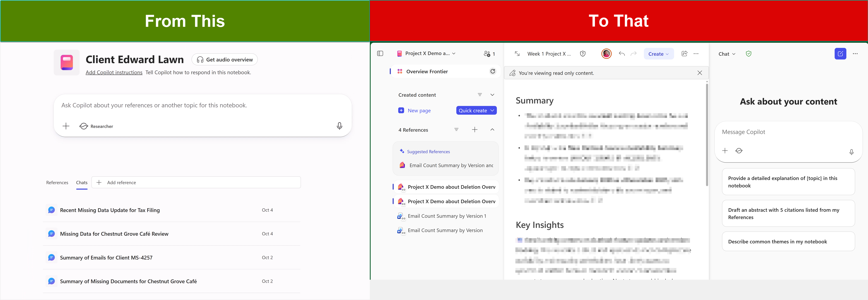
Task: Focus the Ask Copilot about your references field
Action: [203, 105]
